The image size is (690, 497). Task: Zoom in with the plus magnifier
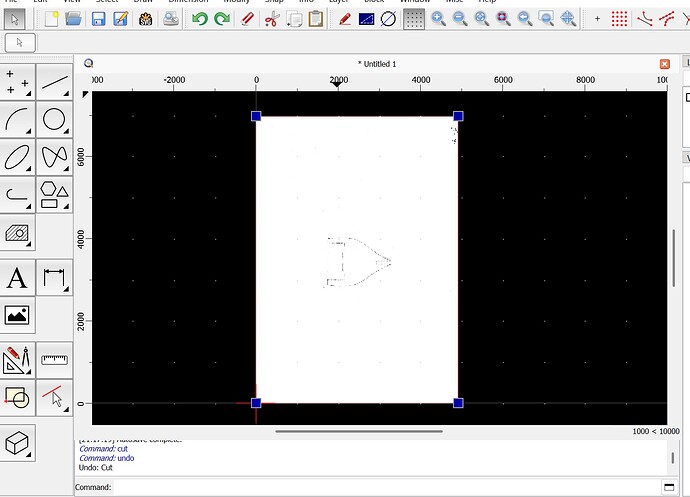(438, 19)
